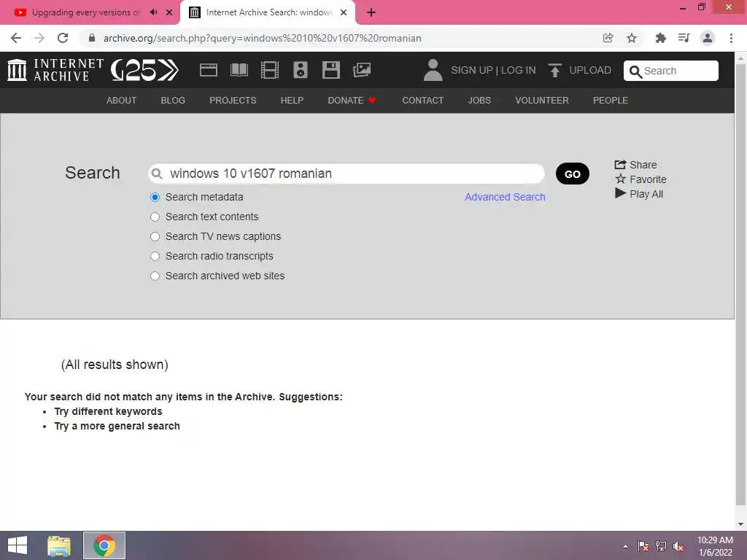The width and height of the screenshot is (747, 560).
Task: Click the muted volume tray icon
Action: (x=678, y=546)
